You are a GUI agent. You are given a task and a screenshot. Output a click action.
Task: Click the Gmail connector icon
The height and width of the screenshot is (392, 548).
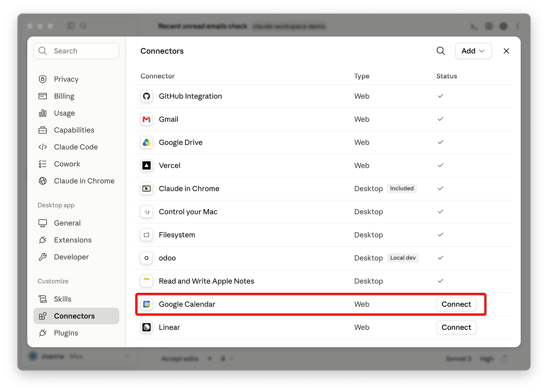click(146, 119)
